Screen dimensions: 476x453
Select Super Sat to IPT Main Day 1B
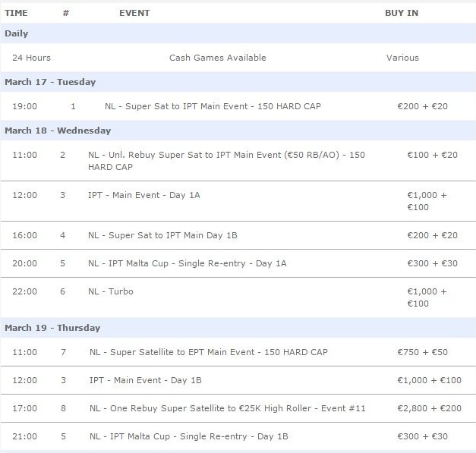(x=238, y=235)
